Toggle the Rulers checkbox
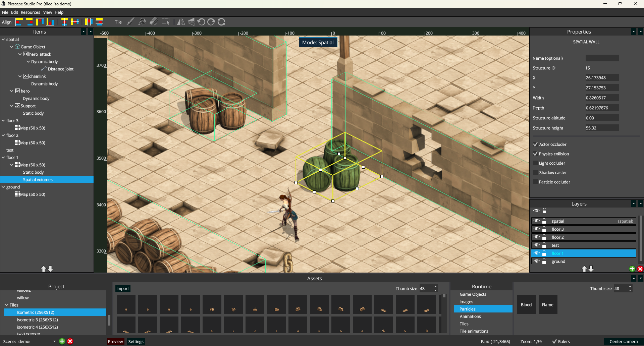Image resolution: width=644 pixels, height=346 pixels. click(554, 342)
